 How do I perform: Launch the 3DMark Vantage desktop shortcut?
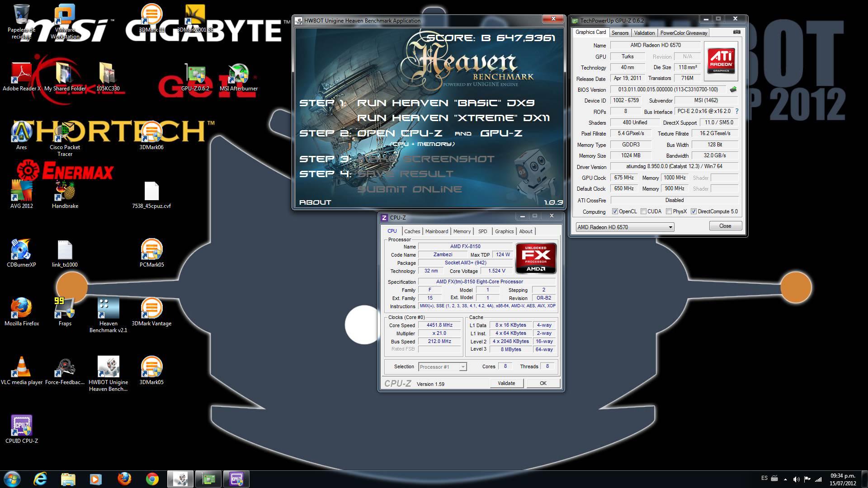pos(151,312)
